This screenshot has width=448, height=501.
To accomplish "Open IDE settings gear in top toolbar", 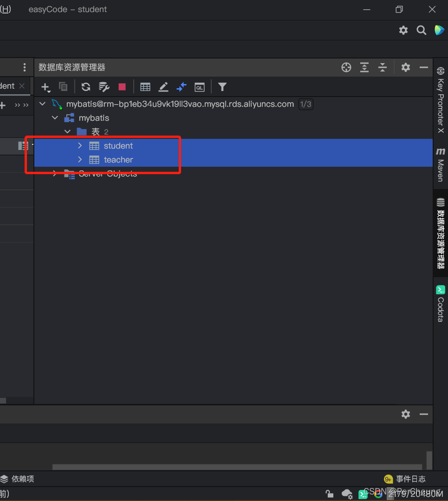I will pyautogui.click(x=403, y=30).
